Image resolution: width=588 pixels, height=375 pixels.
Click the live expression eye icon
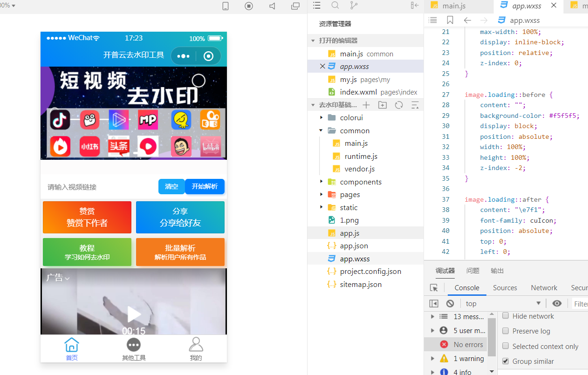557,303
